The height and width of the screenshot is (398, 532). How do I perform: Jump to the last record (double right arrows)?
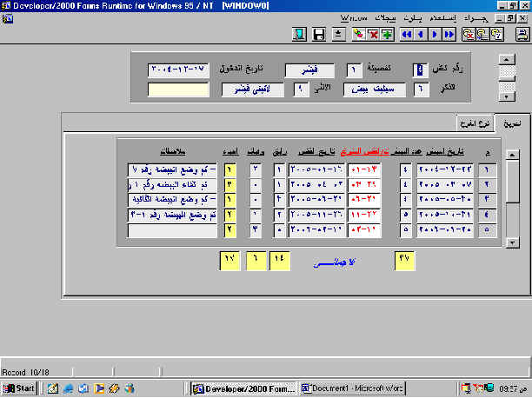click(x=449, y=34)
